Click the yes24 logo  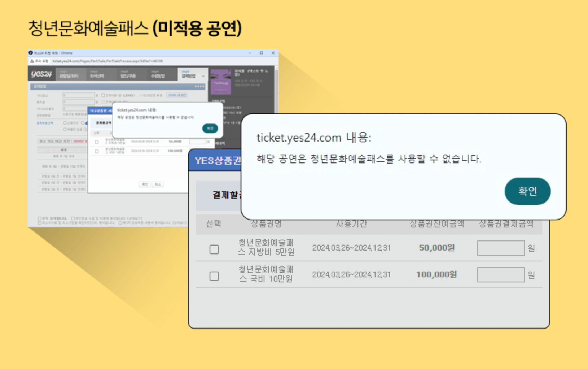coord(41,74)
